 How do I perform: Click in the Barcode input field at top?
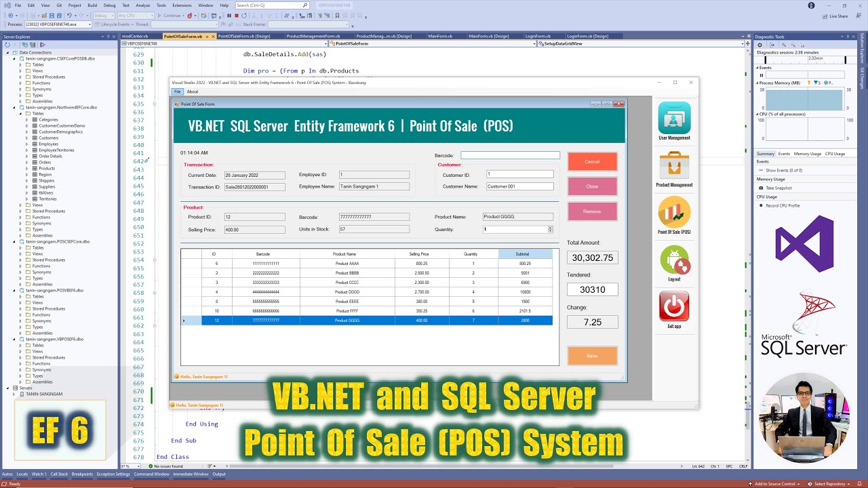tap(510, 155)
